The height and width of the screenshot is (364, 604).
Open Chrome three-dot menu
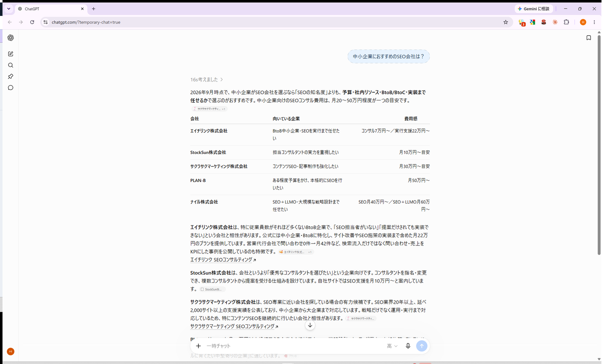pyautogui.click(x=594, y=22)
